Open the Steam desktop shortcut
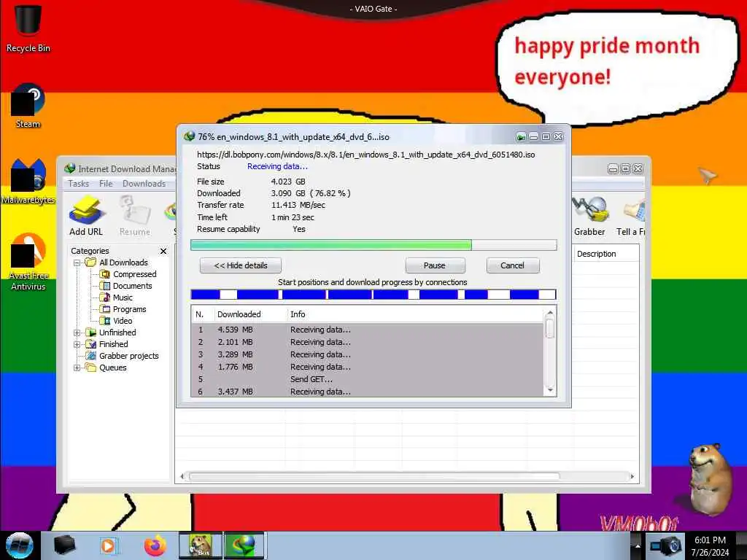This screenshot has height=560, width=747. tap(28, 106)
